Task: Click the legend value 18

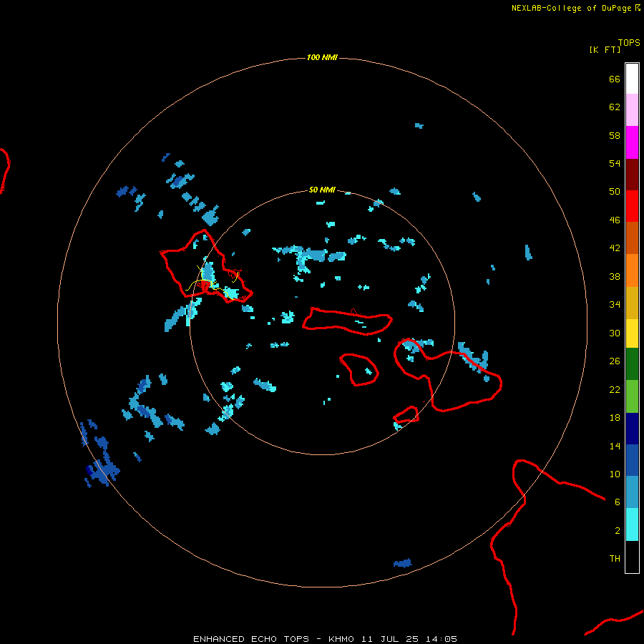Action: tap(615, 418)
